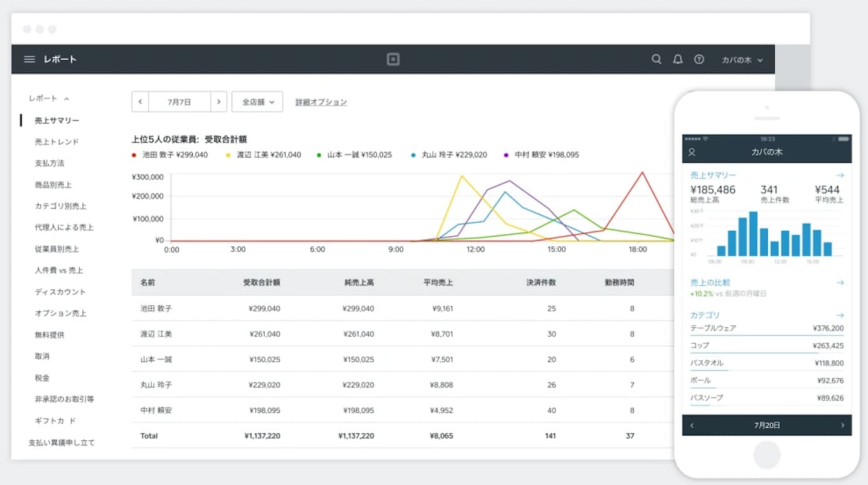868x485 pixels.
Task: Click the search magnifier icon
Action: point(656,59)
